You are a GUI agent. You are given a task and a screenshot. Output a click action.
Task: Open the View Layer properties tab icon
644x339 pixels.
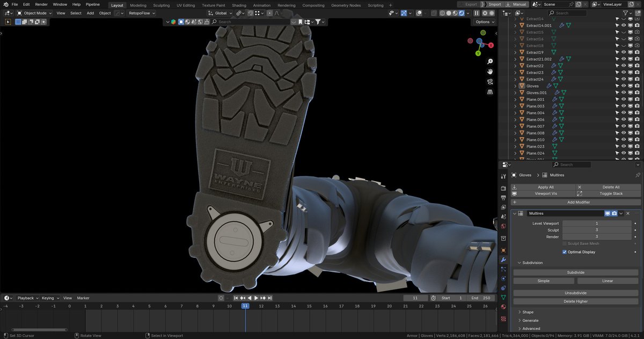(503, 207)
